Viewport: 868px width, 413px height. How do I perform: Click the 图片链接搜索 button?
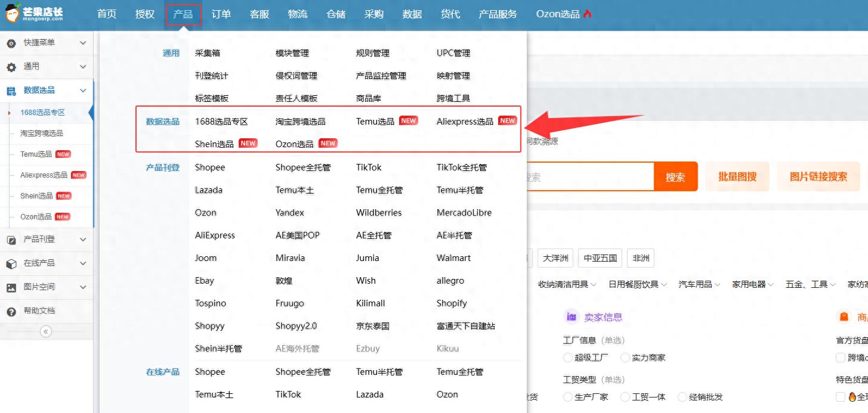(818, 176)
